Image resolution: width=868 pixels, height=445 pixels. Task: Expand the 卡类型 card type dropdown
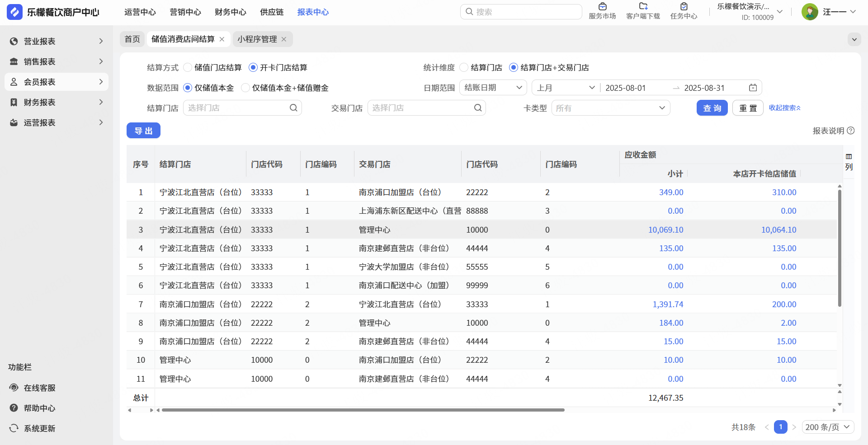[x=610, y=108]
